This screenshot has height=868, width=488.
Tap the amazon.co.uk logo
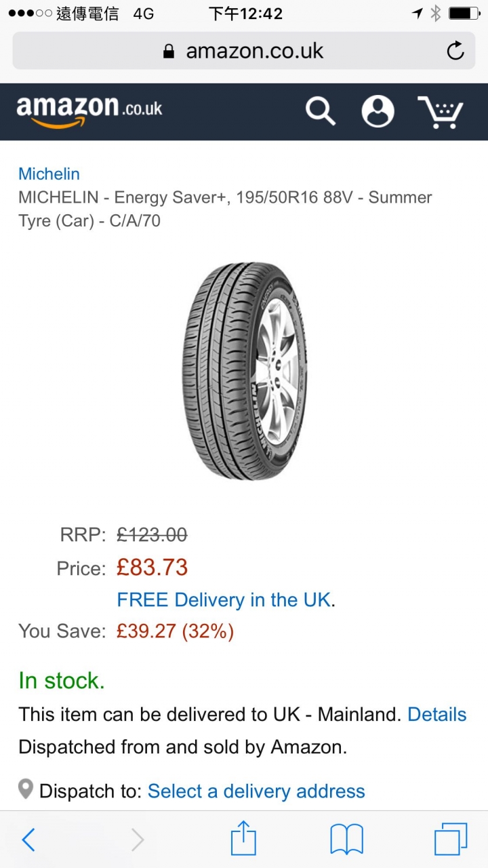pyautogui.click(x=89, y=111)
